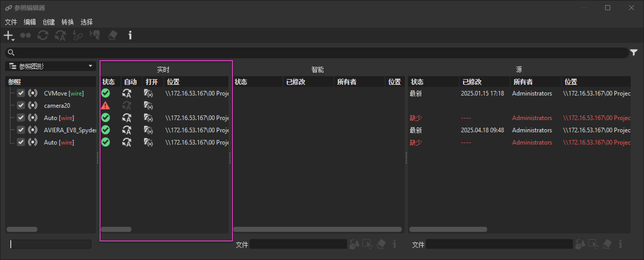
Task: Click the two-dots toolbar icon
Action: 26,35
